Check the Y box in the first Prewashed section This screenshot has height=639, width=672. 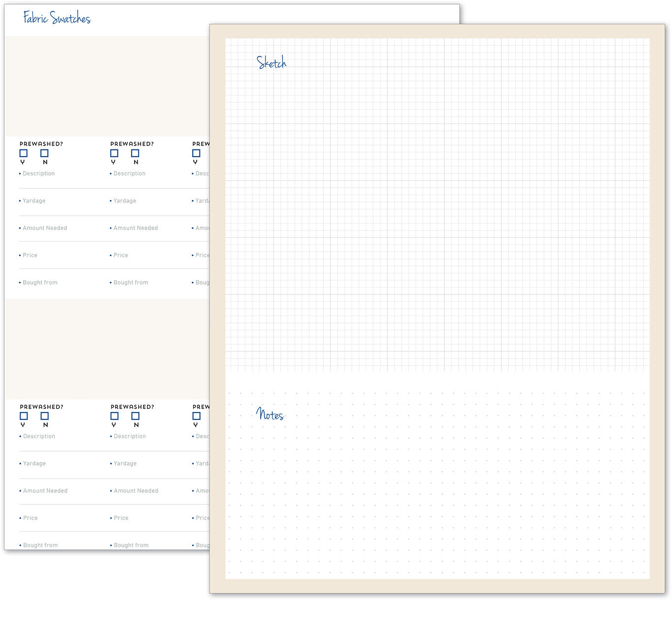[x=23, y=153]
